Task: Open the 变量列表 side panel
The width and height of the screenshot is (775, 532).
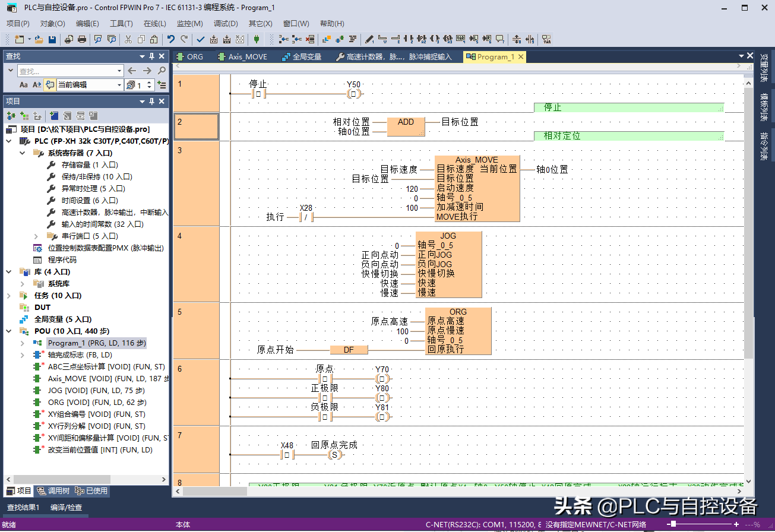Action: click(764, 68)
